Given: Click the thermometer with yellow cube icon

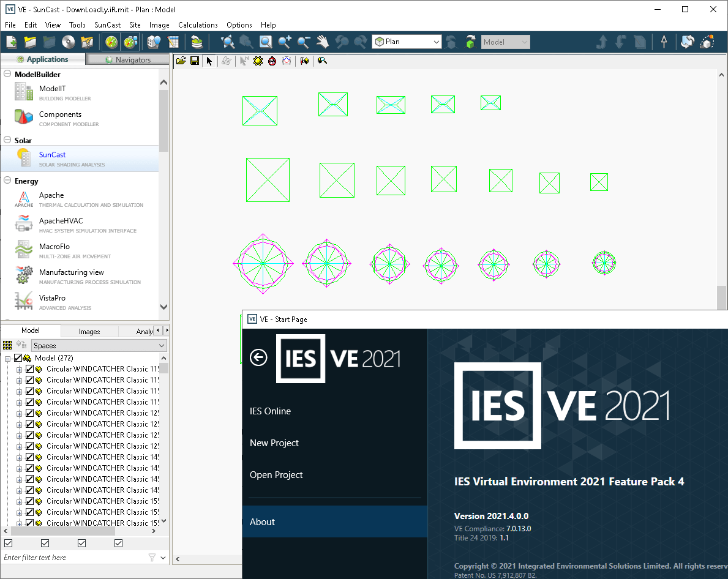Looking at the screenshot, I should coord(304,61).
